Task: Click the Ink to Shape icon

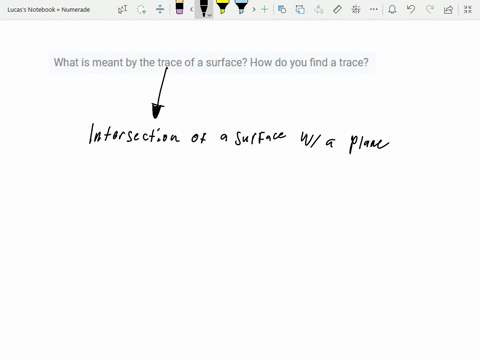Action: click(x=300, y=9)
